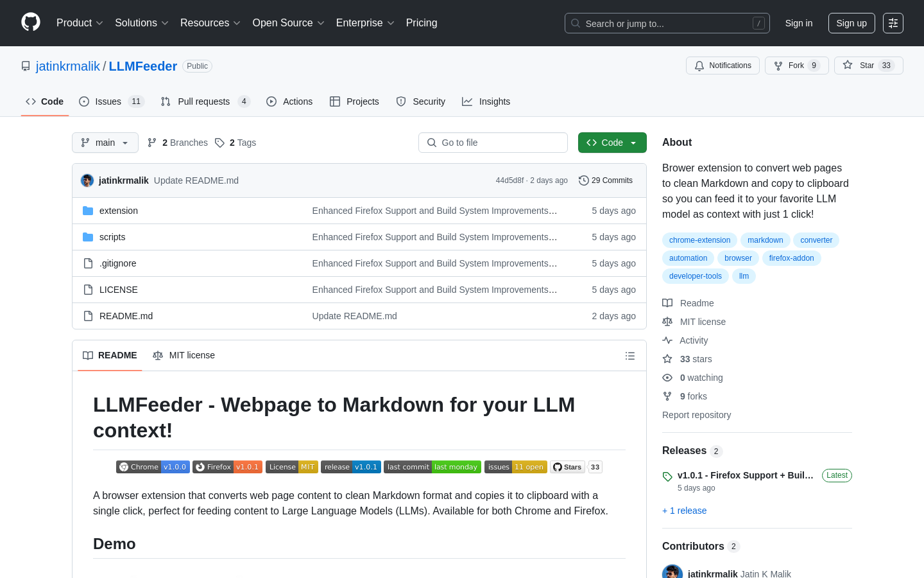Switch to the Actions tab
Screen dimensions: 924x578
289,101
